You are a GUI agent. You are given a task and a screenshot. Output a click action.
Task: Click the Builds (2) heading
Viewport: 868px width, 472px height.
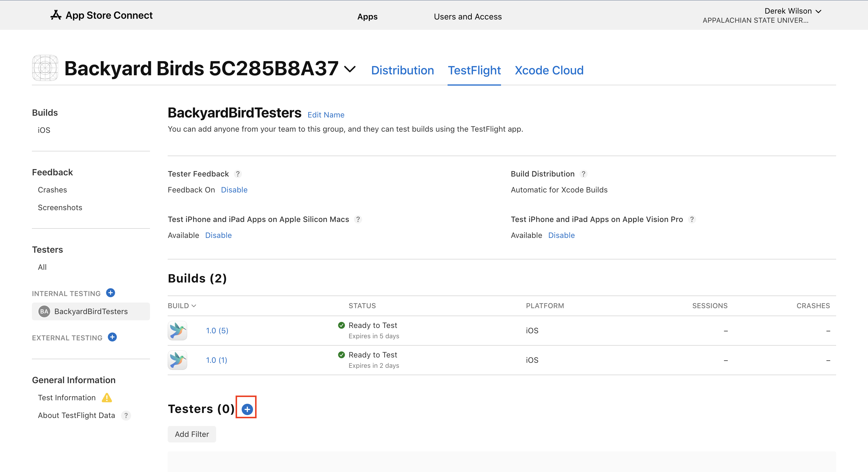pos(197,278)
